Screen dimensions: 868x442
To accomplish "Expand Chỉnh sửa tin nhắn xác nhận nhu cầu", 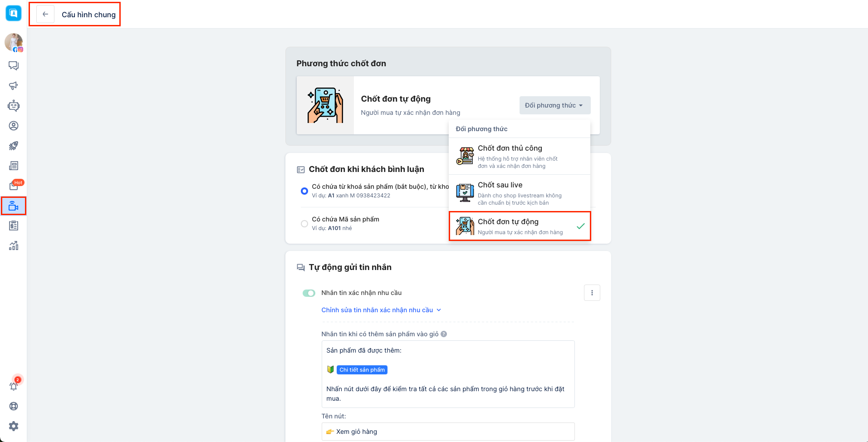I will pyautogui.click(x=381, y=310).
